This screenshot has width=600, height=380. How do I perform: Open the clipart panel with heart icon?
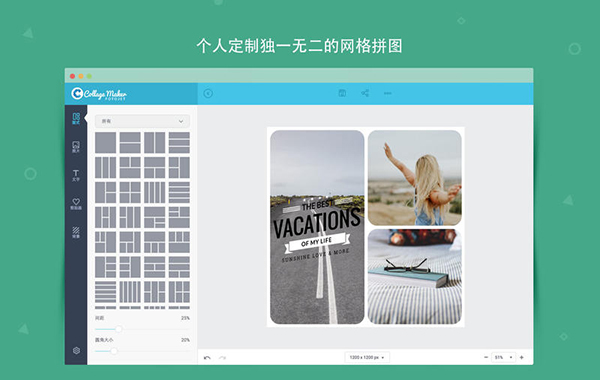[x=76, y=204]
